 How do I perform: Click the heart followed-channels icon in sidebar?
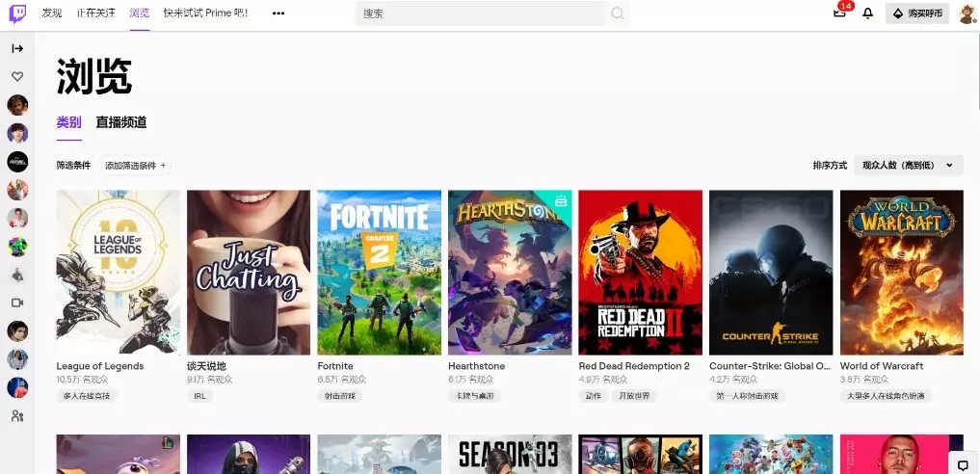(x=17, y=76)
